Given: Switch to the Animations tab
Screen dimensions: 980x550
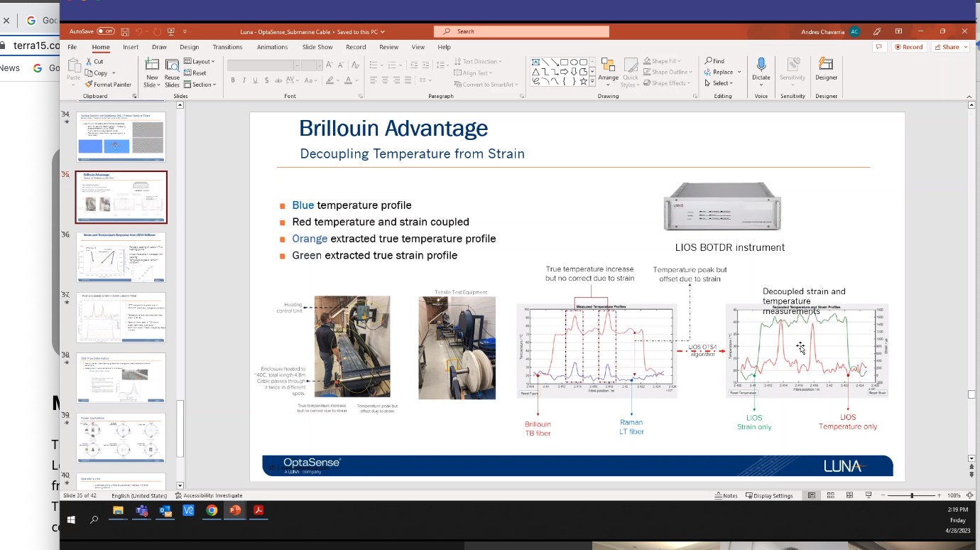Looking at the screenshot, I should pos(273,47).
